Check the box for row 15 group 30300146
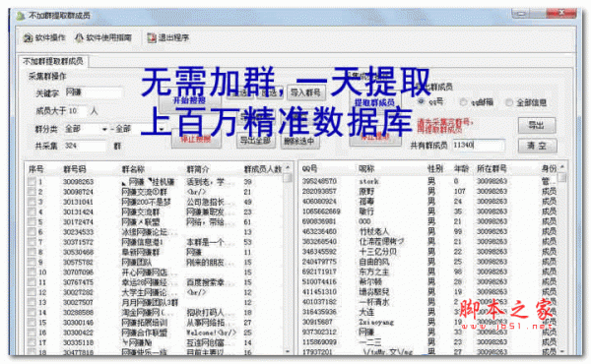The width and height of the screenshot is (591, 364). pyautogui.click(x=32, y=323)
